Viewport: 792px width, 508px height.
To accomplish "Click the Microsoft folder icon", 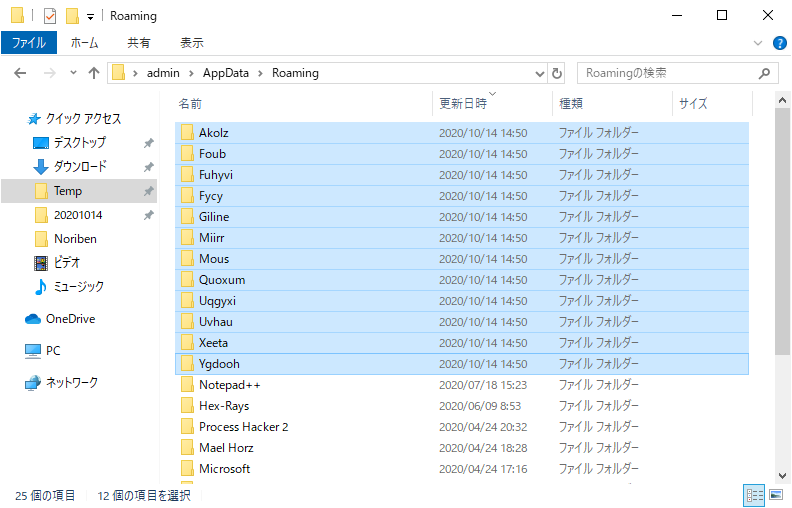I will point(187,469).
